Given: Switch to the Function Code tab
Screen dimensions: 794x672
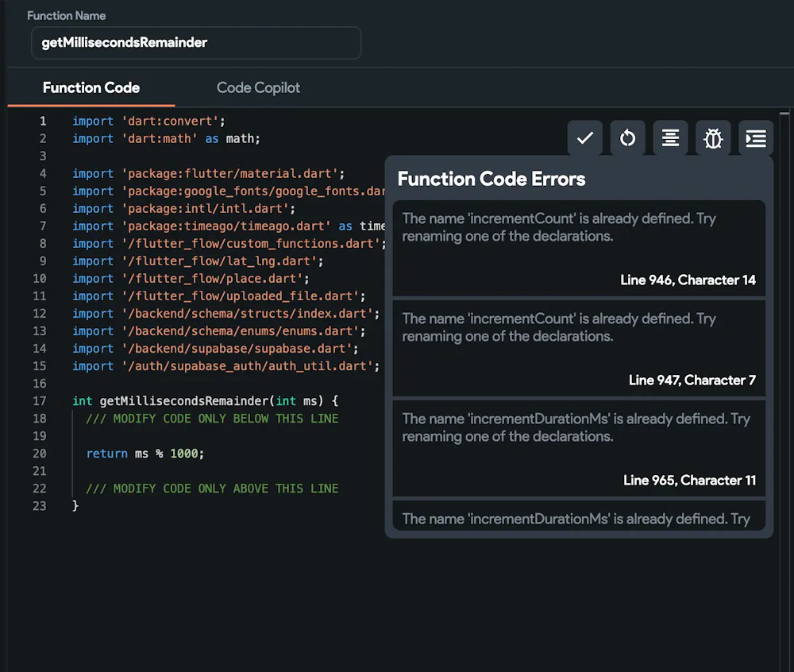Looking at the screenshot, I should click(x=91, y=87).
